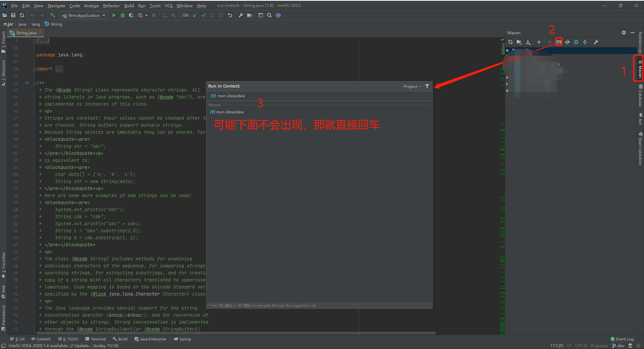Viewport: 644px width, 349px height.
Task: Click the UTF-8 encoding status entry
Action: click(x=581, y=346)
